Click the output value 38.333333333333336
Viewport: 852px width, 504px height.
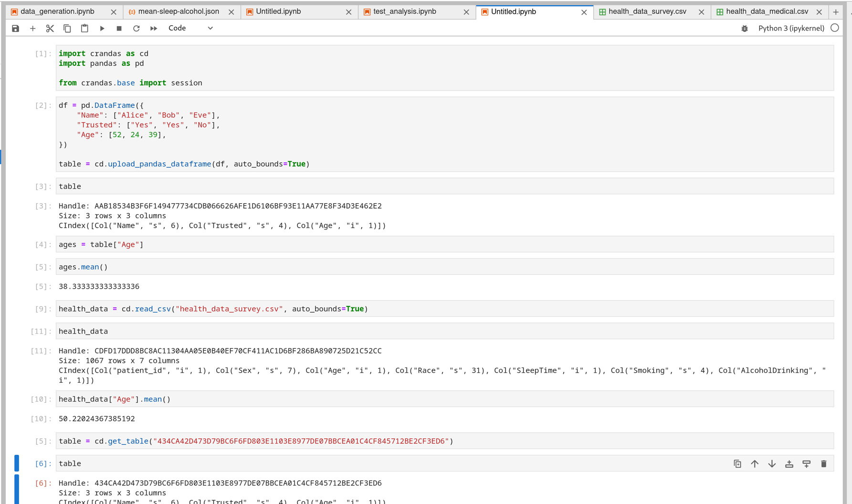pos(99,286)
